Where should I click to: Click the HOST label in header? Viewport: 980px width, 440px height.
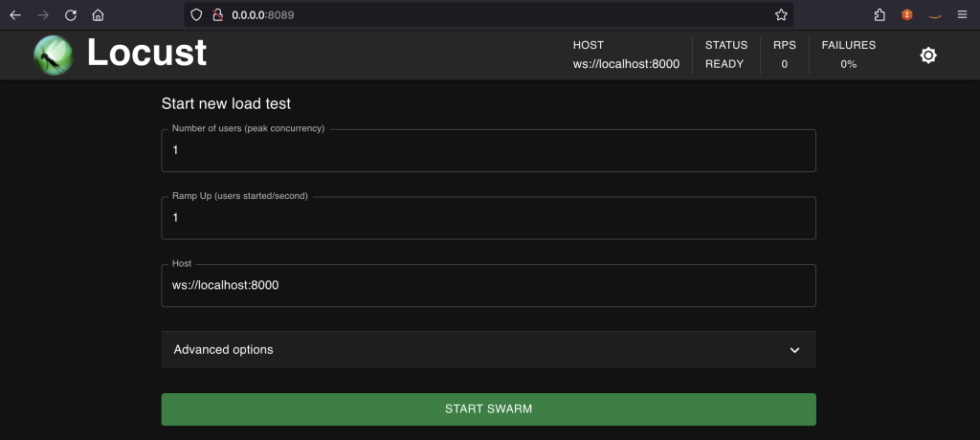589,45
